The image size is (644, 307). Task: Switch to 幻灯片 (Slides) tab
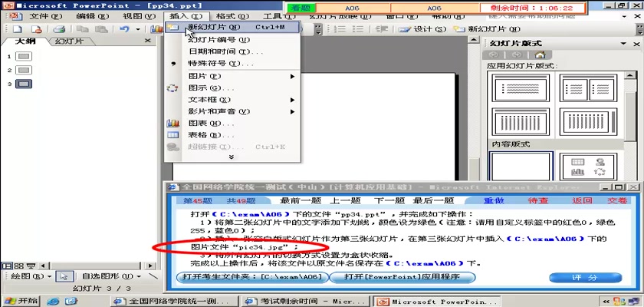click(x=69, y=41)
